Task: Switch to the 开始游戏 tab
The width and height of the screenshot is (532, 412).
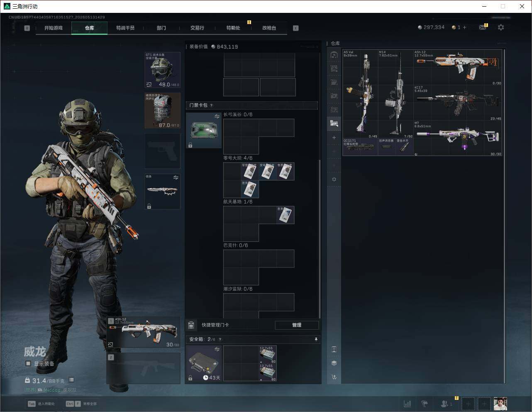Action: pos(54,28)
